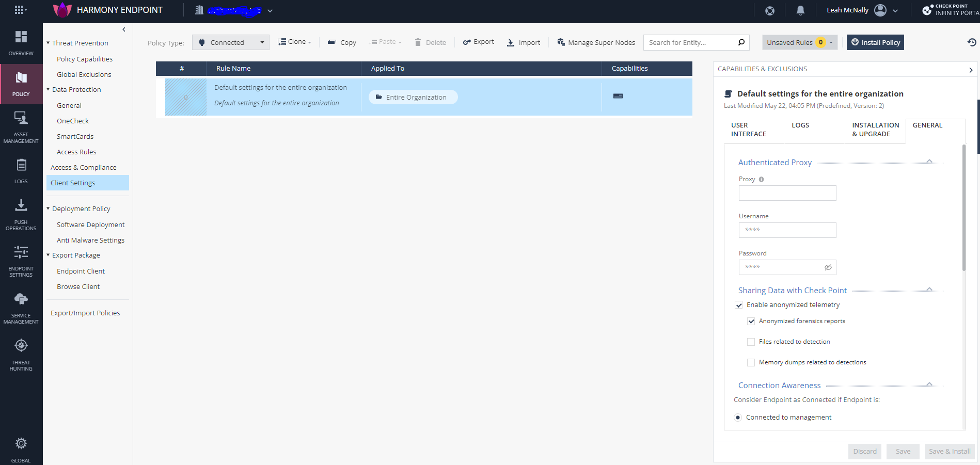Click the Manage Super Nodes icon
Image resolution: width=980 pixels, height=465 pixels.
(x=561, y=42)
